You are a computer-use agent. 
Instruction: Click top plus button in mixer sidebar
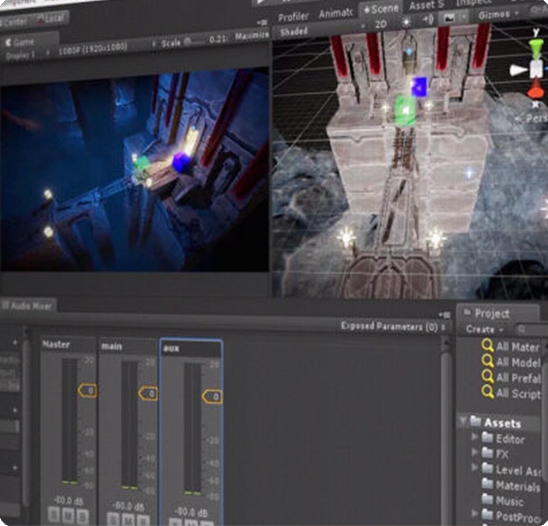point(15,343)
